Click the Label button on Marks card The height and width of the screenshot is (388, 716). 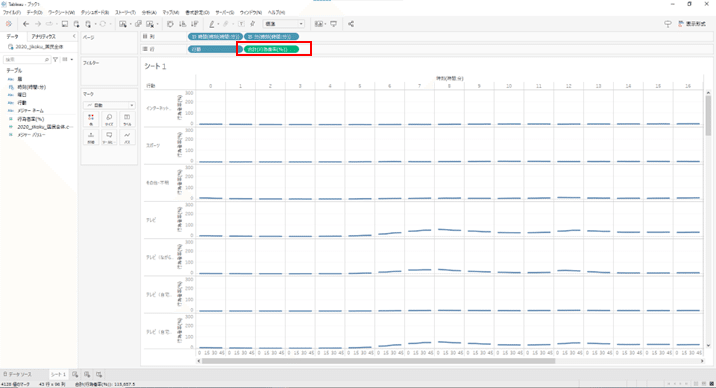tap(127, 119)
